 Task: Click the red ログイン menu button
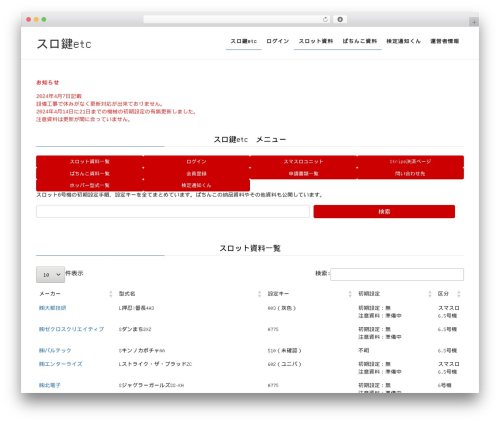196,162
